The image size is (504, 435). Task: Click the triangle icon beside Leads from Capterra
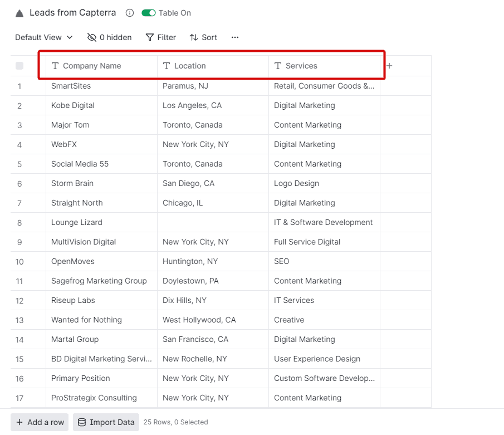click(x=19, y=13)
